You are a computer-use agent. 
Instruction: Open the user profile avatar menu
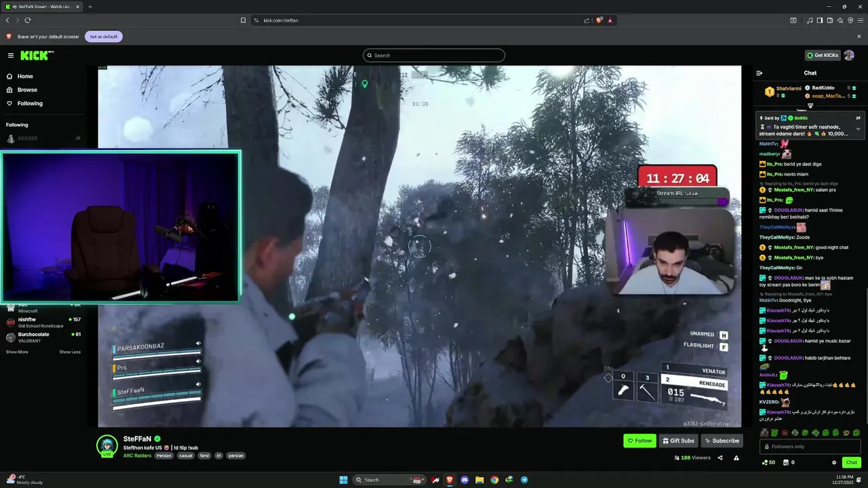tap(849, 56)
